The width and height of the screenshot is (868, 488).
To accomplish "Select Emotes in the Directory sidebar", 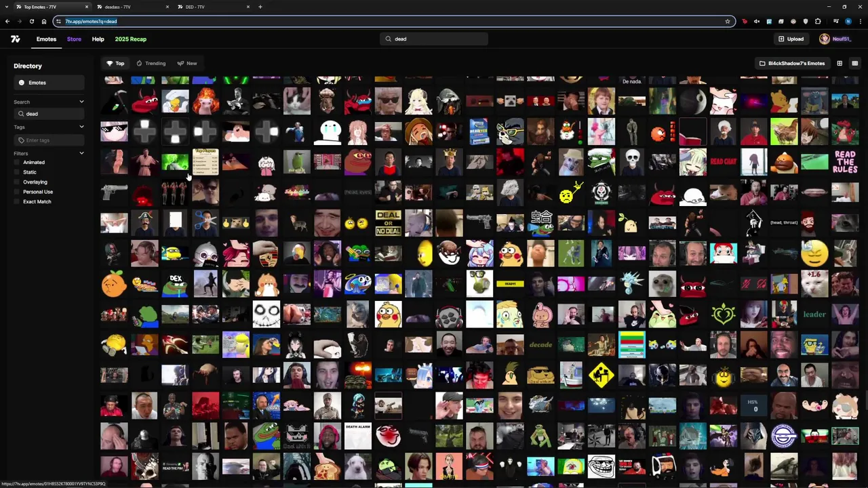I will [49, 83].
